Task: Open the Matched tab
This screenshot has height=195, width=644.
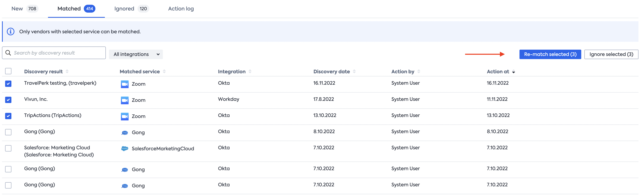Action: click(x=76, y=9)
